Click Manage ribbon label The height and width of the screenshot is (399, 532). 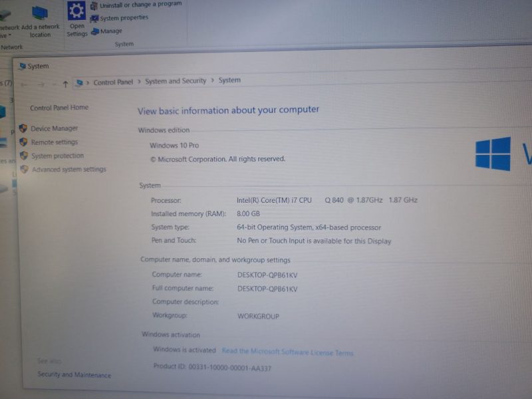coord(111,31)
